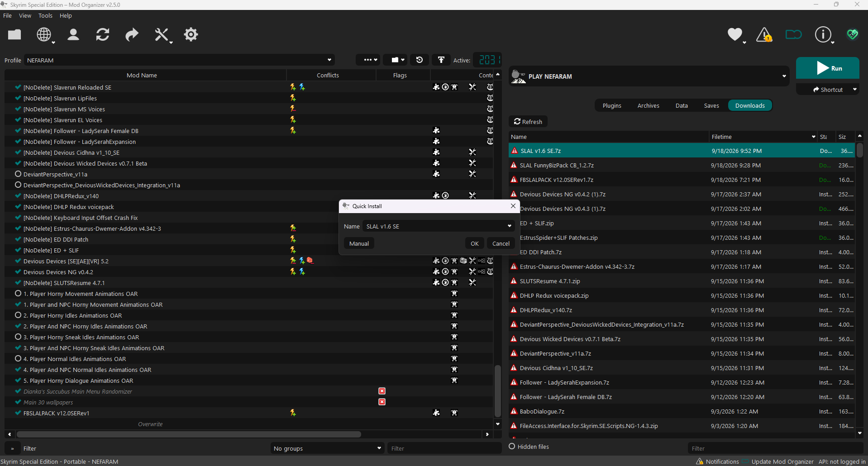The image size is (868, 466).
Task: Switch to the Plugins tab
Action: coord(612,105)
